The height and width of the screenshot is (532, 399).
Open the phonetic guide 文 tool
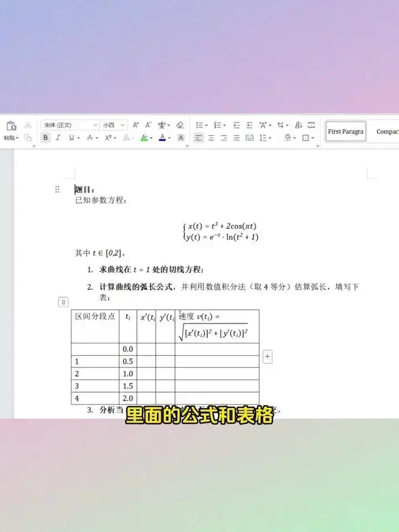tap(162, 125)
